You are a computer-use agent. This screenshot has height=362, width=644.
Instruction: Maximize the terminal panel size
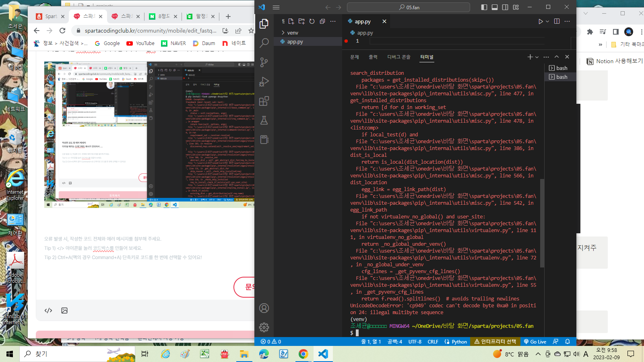[x=557, y=57]
